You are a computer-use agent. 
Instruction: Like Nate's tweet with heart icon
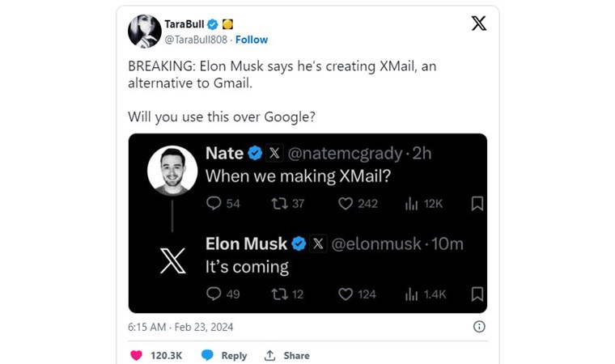(x=346, y=204)
